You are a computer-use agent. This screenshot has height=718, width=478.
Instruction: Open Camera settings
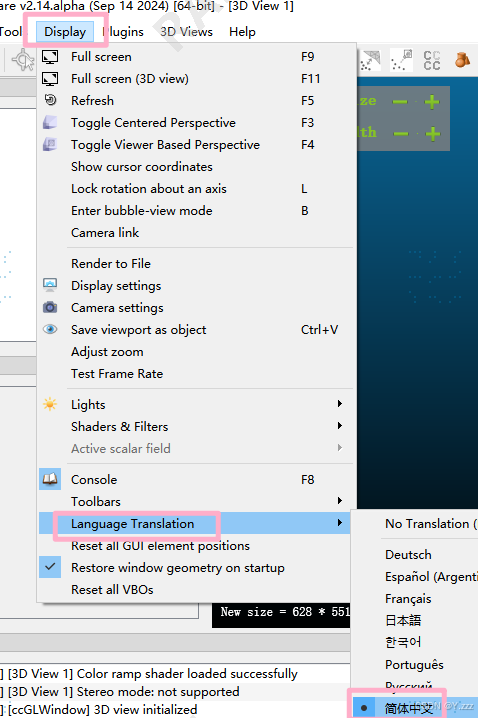196,308
